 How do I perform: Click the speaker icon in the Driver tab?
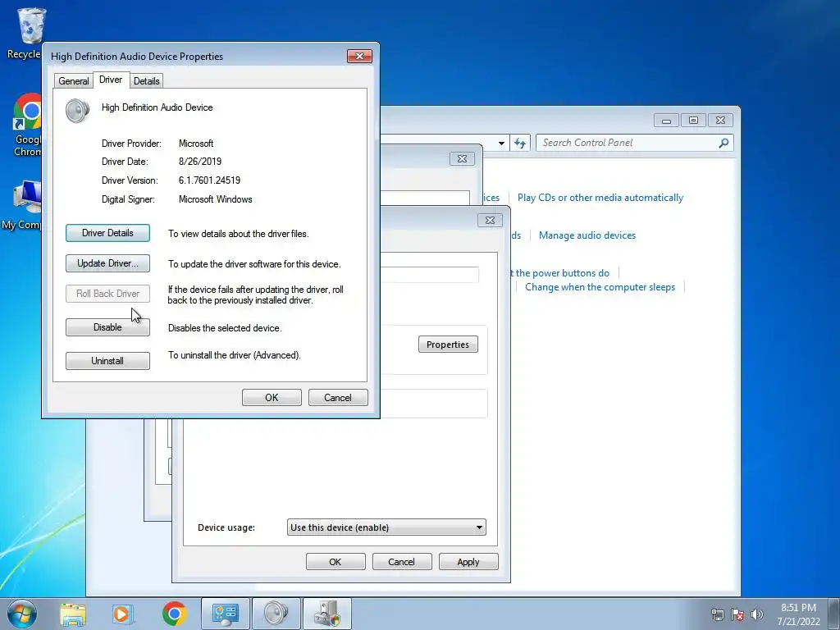(77, 111)
